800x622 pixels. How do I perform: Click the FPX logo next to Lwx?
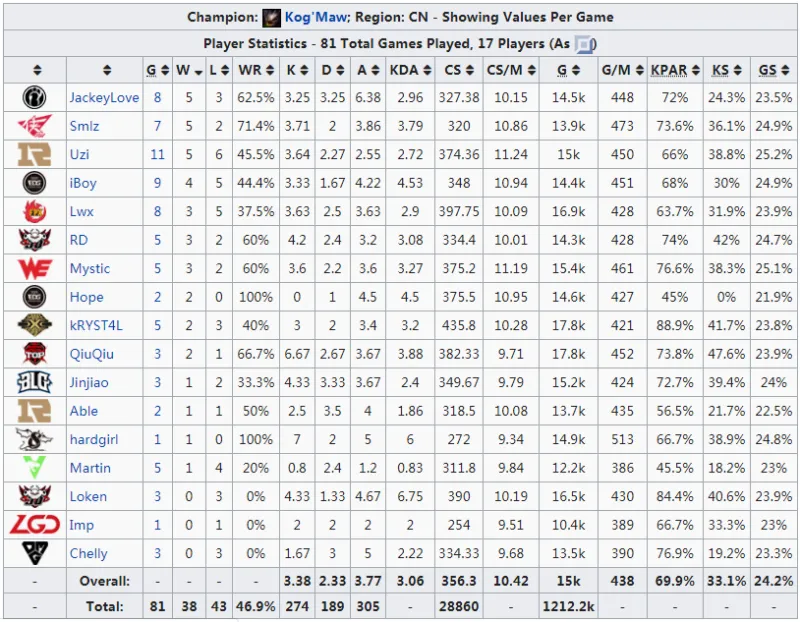pos(34,212)
